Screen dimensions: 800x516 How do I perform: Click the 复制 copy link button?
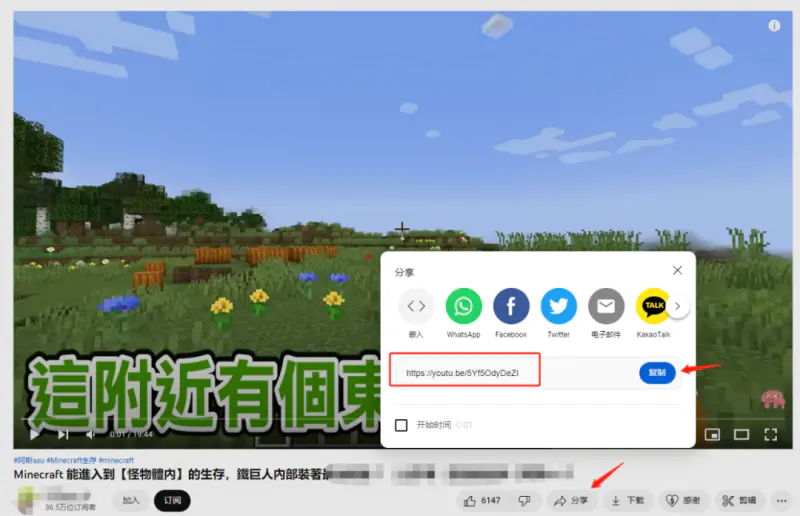657,373
